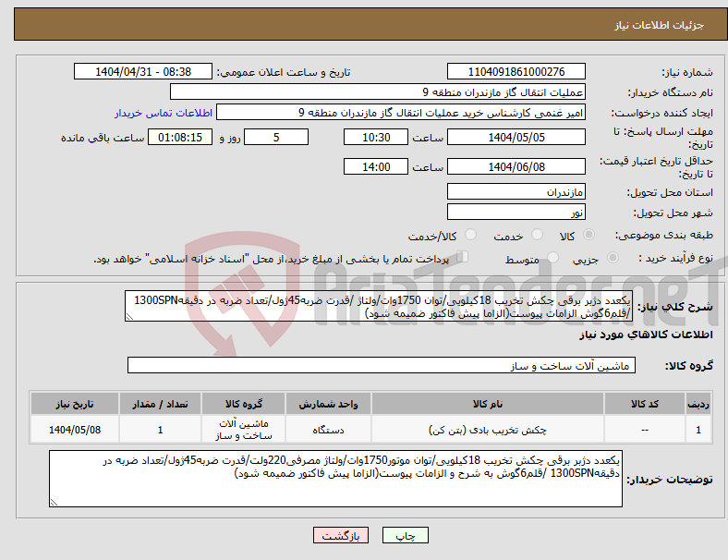Click the print (چاپ) button
The height and width of the screenshot is (560, 728).
click(405, 535)
